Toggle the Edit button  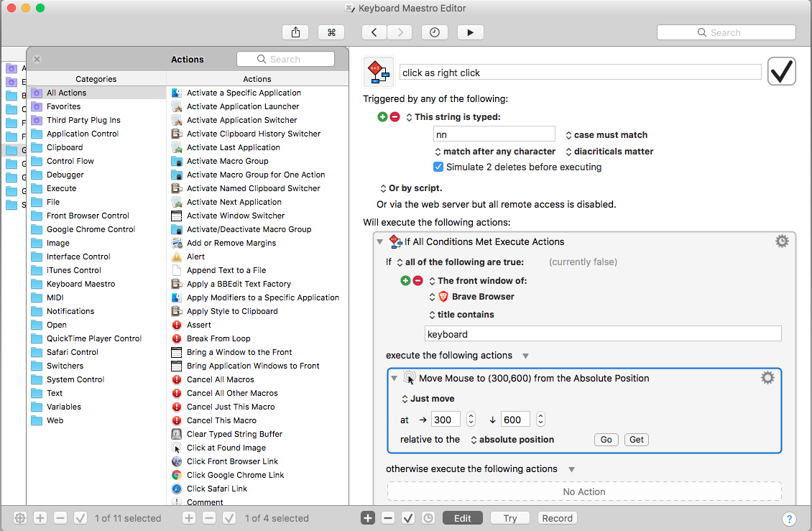463,518
